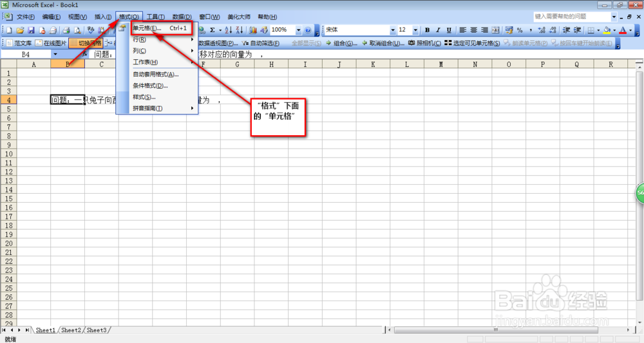Open font name dropdown 宋体
The width and height of the screenshot is (644, 343).
click(x=393, y=30)
